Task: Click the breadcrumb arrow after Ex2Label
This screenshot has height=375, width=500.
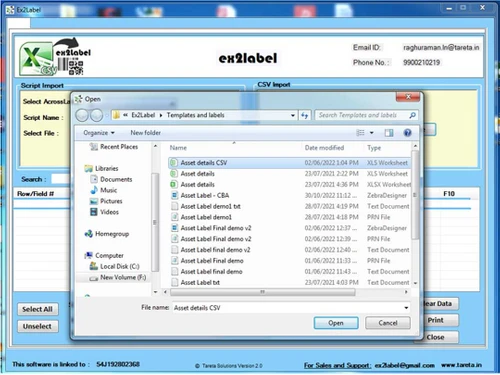Action: point(161,115)
